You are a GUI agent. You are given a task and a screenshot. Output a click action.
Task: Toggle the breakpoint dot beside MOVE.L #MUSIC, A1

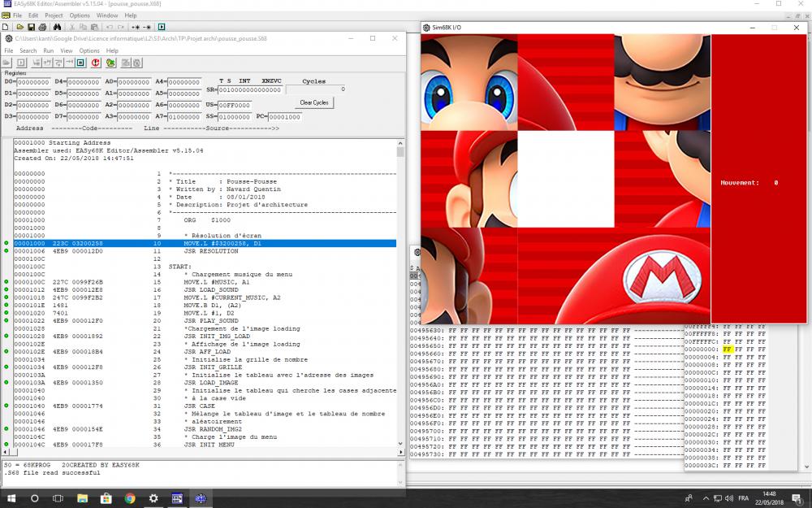pos(6,282)
